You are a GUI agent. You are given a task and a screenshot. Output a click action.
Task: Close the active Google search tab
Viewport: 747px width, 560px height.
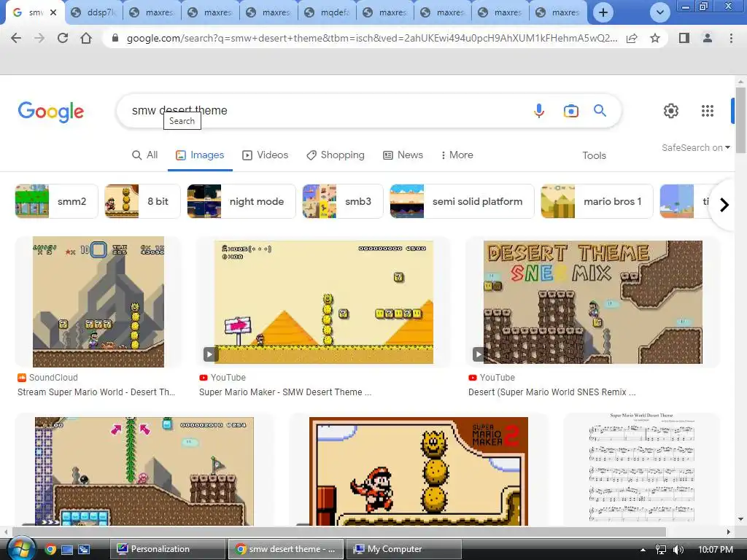(x=53, y=12)
